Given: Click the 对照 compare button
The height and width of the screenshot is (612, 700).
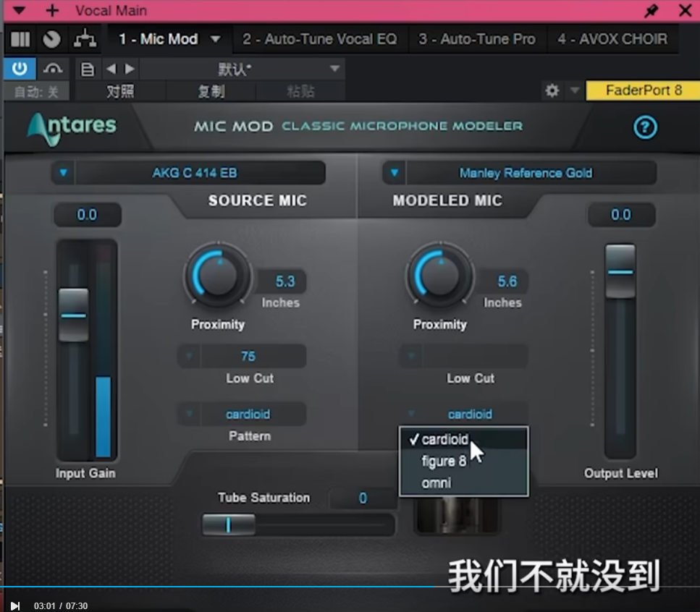Looking at the screenshot, I should [x=120, y=91].
